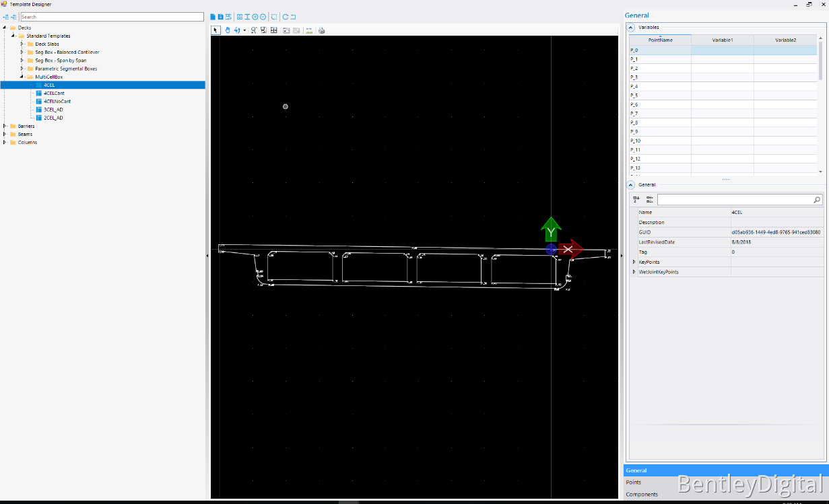Click the zoom magnifier tool icon
Viewport: 829px width, 504px height.
pyautogui.click(x=254, y=30)
